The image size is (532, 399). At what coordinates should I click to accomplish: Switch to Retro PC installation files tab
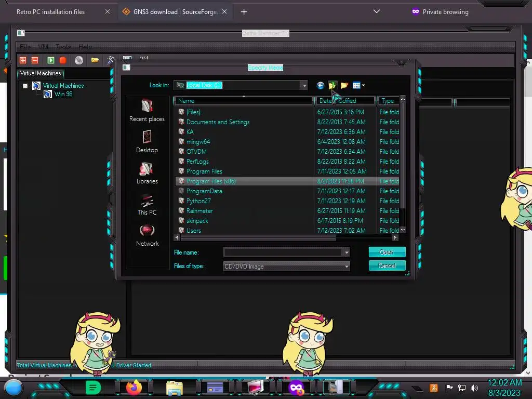[x=50, y=12]
